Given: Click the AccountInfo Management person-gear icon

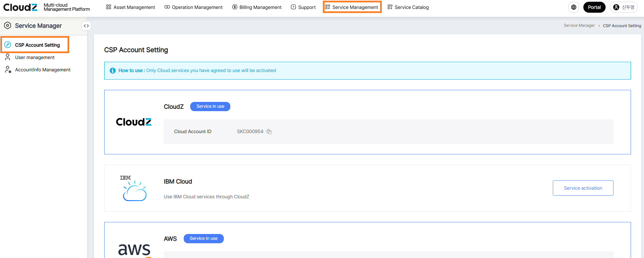Looking at the screenshot, I should (8, 70).
